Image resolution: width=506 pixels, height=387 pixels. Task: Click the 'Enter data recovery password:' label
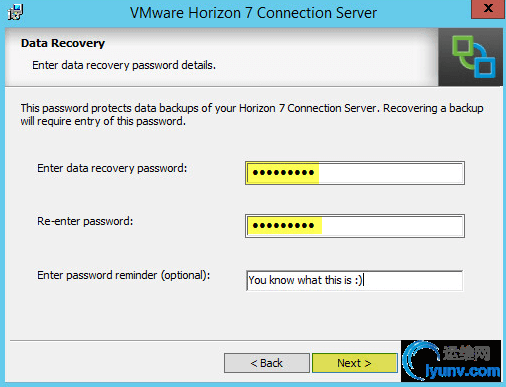coord(112,168)
